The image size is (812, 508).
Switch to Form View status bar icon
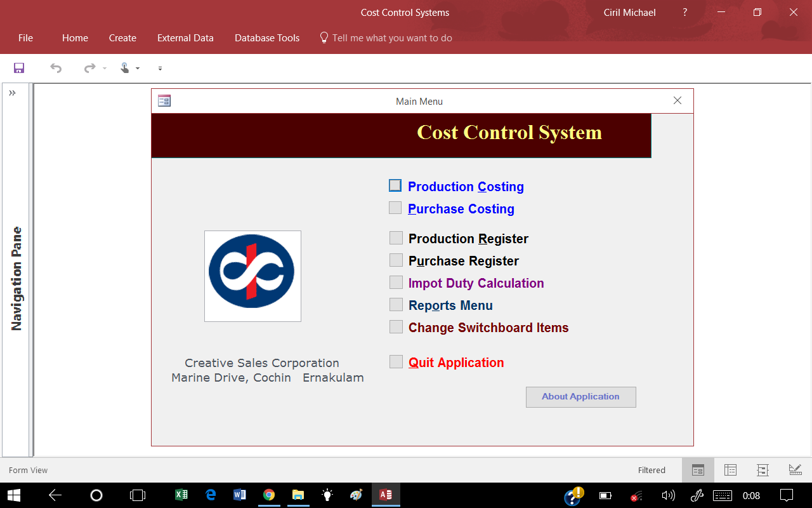698,470
